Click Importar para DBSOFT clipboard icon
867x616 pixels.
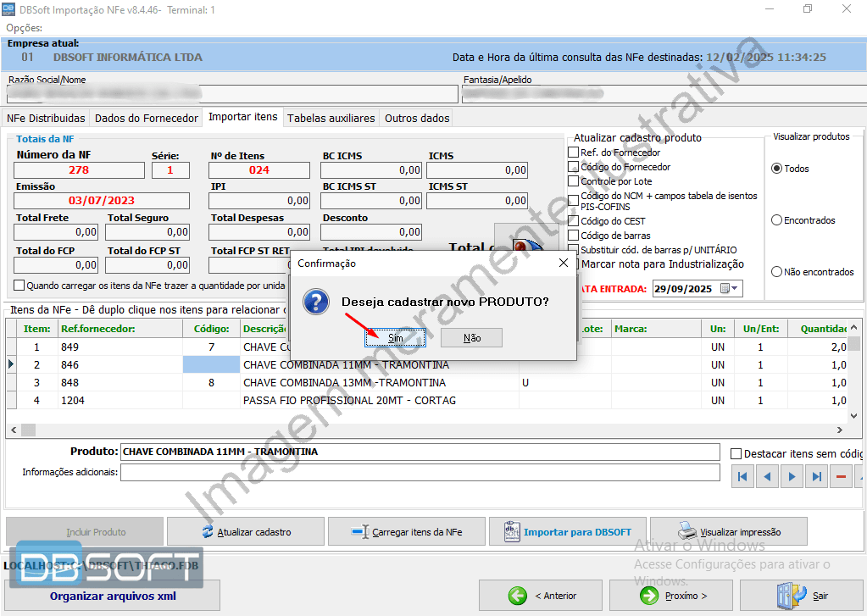pos(511,532)
